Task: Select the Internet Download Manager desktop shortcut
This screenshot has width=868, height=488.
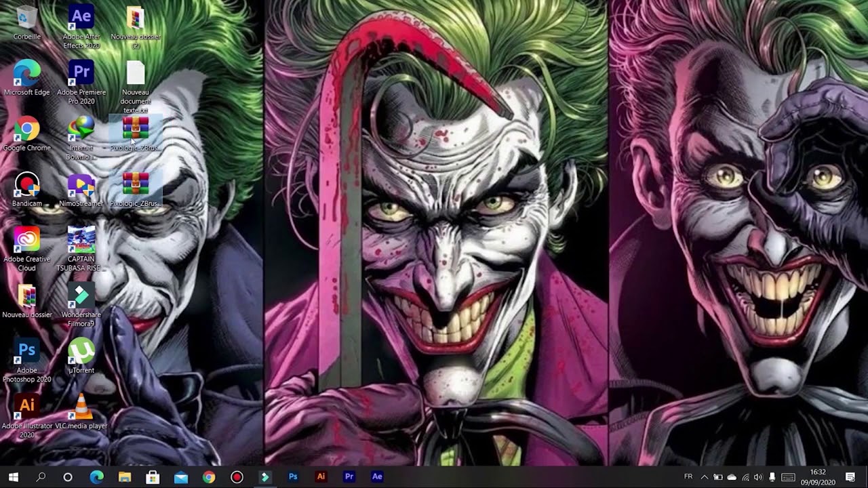Action: [x=81, y=138]
